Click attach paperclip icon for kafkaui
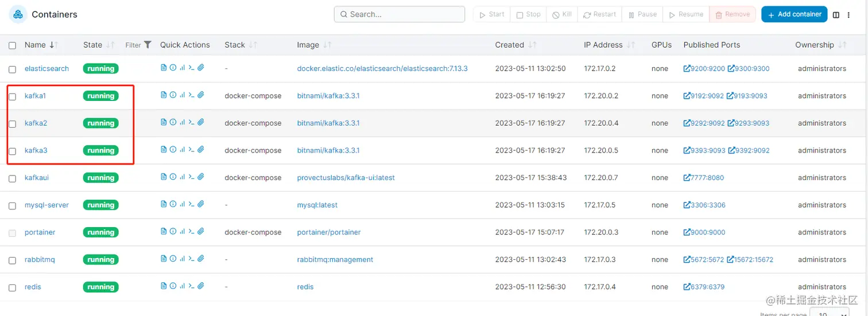The height and width of the screenshot is (316, 868). pos(200,177)
